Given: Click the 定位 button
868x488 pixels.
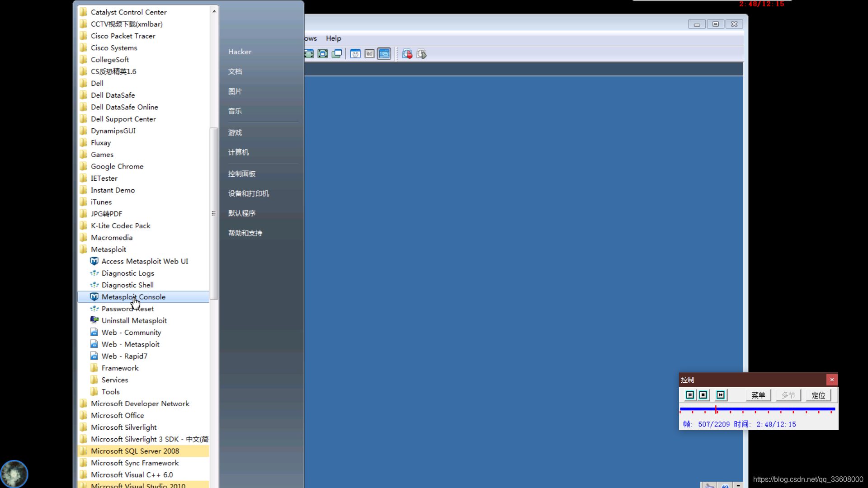Looking at the screenshot, I should pos(818,395).
